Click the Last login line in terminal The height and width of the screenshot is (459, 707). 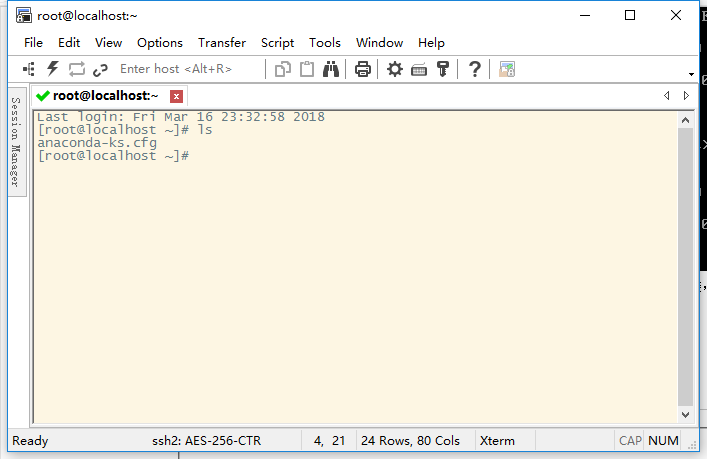coord(180,117)
